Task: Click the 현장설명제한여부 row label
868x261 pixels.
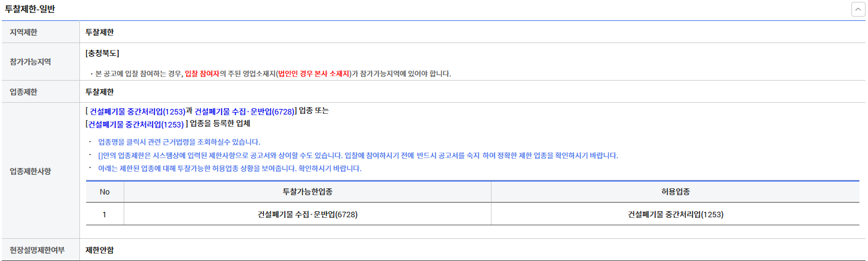Action: coord(37,250)
